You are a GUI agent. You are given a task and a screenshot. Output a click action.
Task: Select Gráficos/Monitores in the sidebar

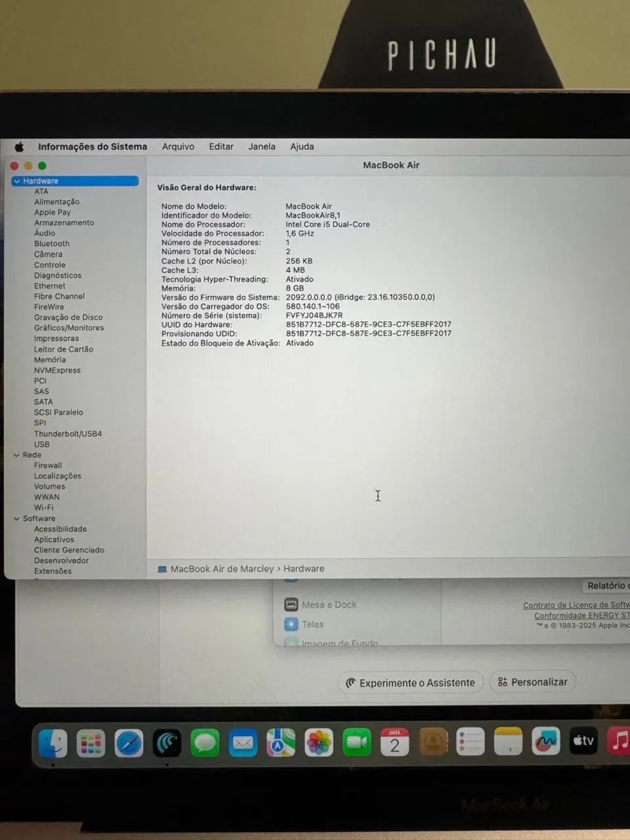pyautogui.click(x=69, y=328)
